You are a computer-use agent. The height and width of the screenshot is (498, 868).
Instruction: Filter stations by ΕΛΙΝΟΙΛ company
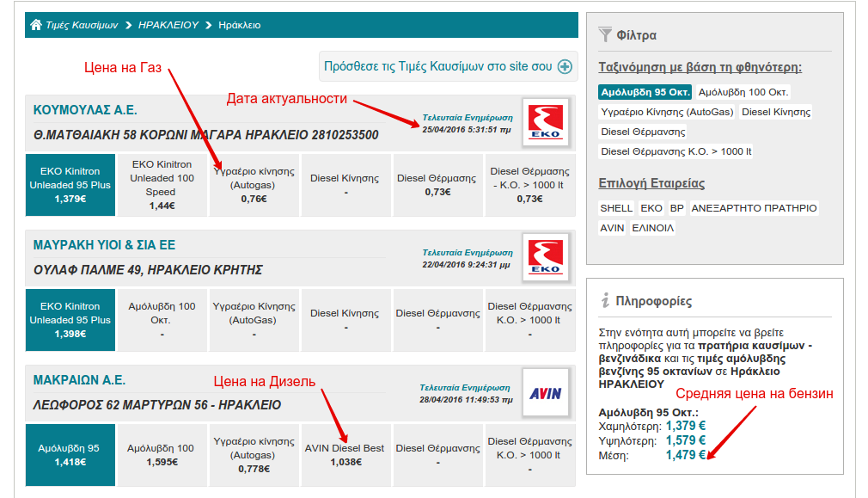click(x=652, y=228)
